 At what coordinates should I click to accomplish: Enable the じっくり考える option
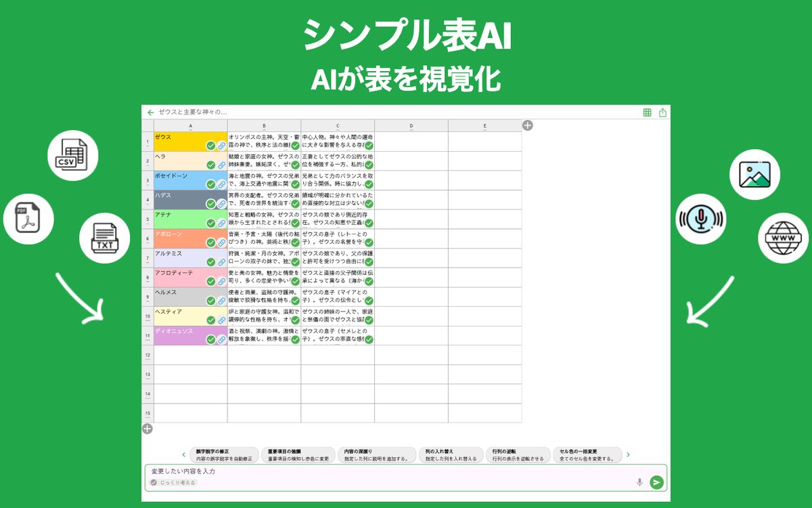[173, 482]
